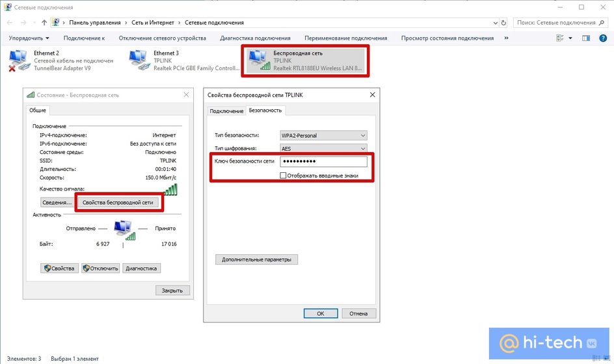Switch to the Подключение tab

[x=226, y=111]
